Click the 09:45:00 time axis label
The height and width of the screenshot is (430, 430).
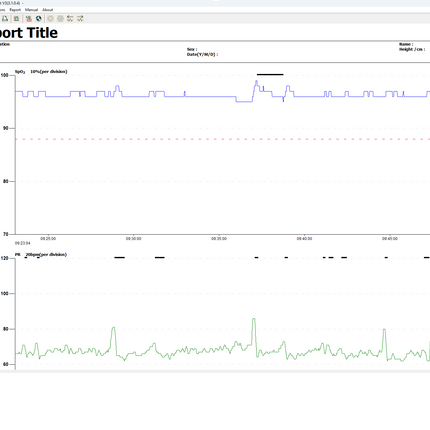tap(390, 239)
